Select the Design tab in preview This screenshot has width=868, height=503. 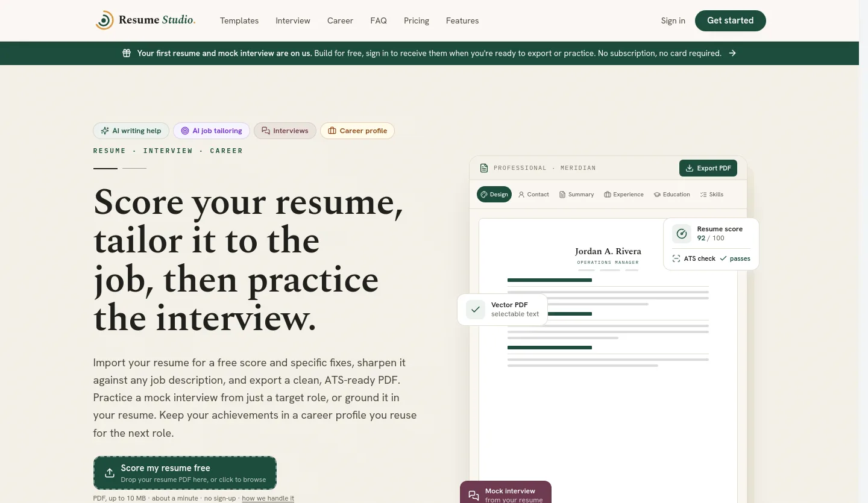tap(494, 195)
